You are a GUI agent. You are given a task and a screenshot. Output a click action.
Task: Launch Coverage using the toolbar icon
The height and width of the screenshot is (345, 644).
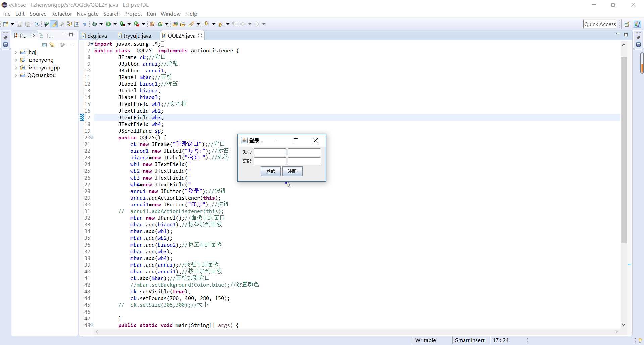[122, 24]
